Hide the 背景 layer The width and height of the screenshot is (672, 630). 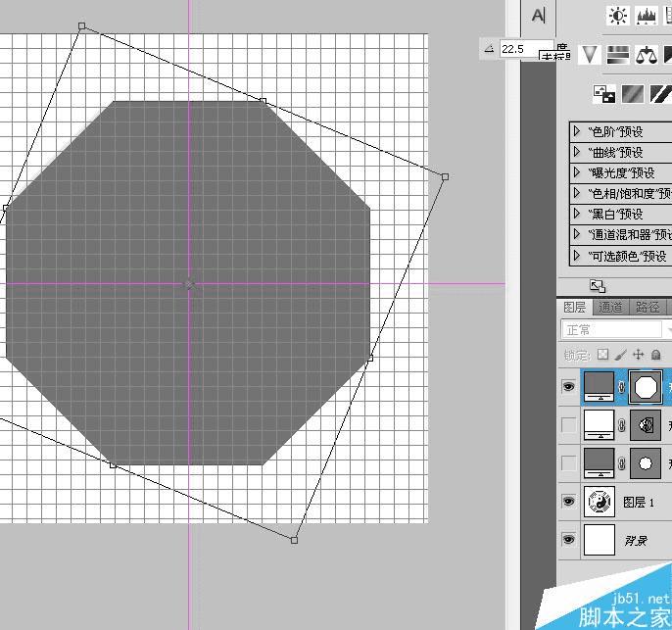568,540
